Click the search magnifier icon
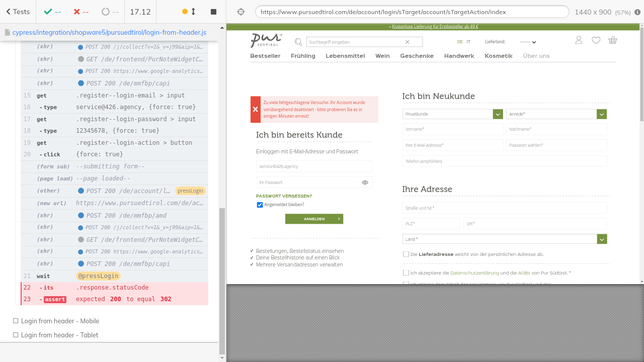644x362 pixels. point(298,42)
